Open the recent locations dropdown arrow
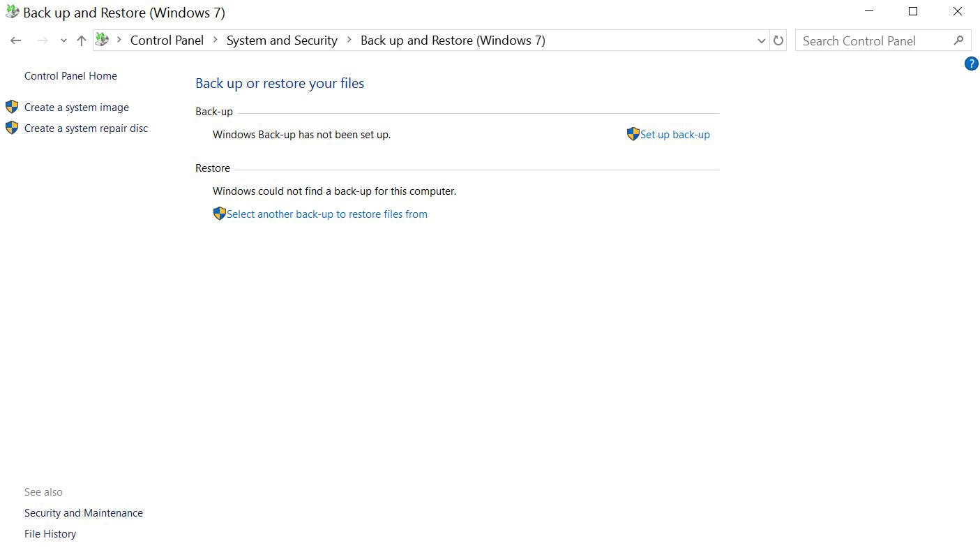The height and width of the screenshot is (555, 980). (x=63, y=40)
